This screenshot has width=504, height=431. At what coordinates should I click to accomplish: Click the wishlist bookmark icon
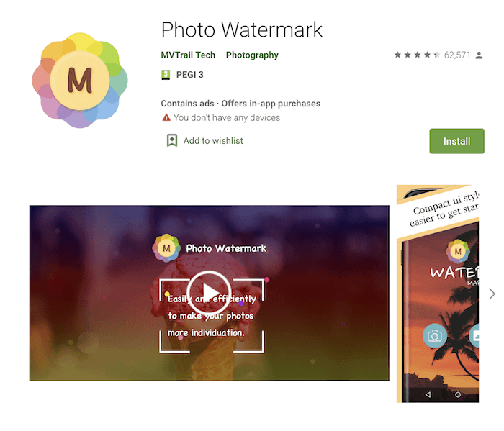172,141
